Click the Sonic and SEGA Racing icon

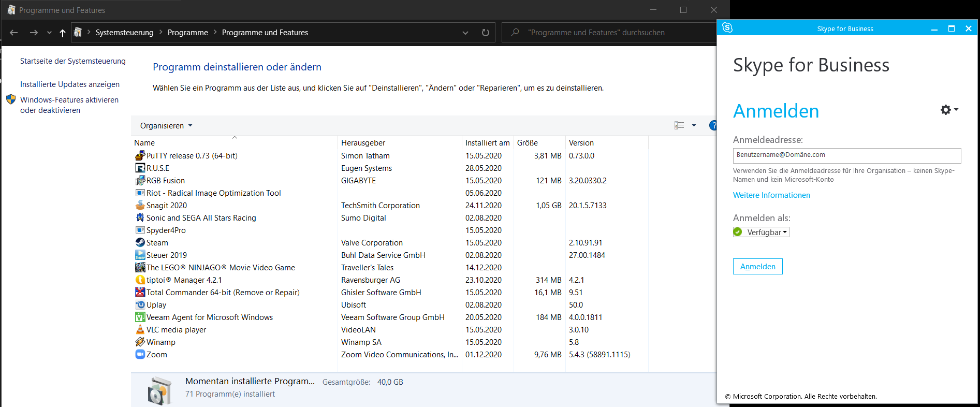140,217
